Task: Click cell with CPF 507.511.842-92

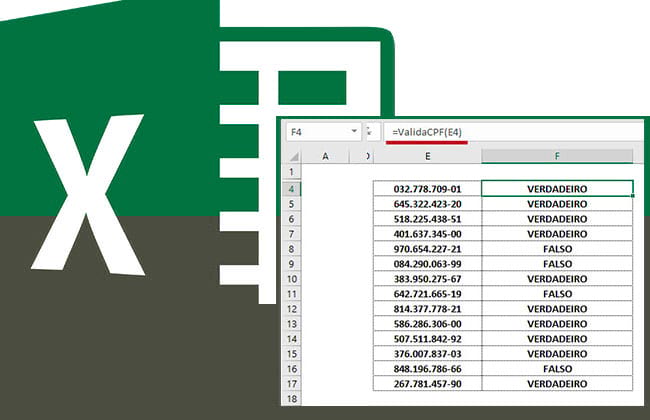Action: tap(427, 339)
